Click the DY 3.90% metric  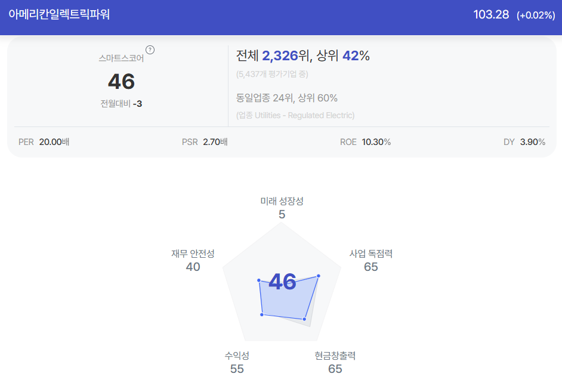(x=524, y=142)
